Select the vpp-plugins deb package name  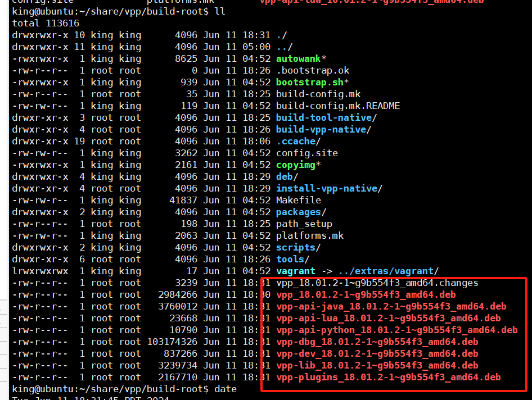point(389,378)
